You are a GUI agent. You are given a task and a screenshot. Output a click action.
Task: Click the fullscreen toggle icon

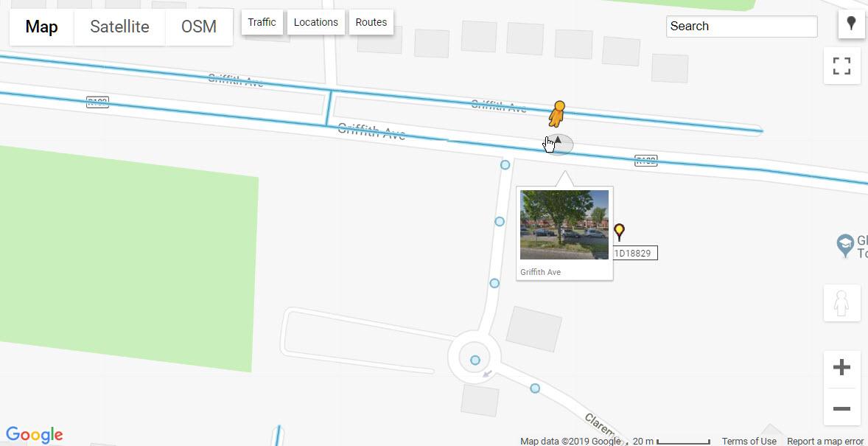tap(841, 66)
